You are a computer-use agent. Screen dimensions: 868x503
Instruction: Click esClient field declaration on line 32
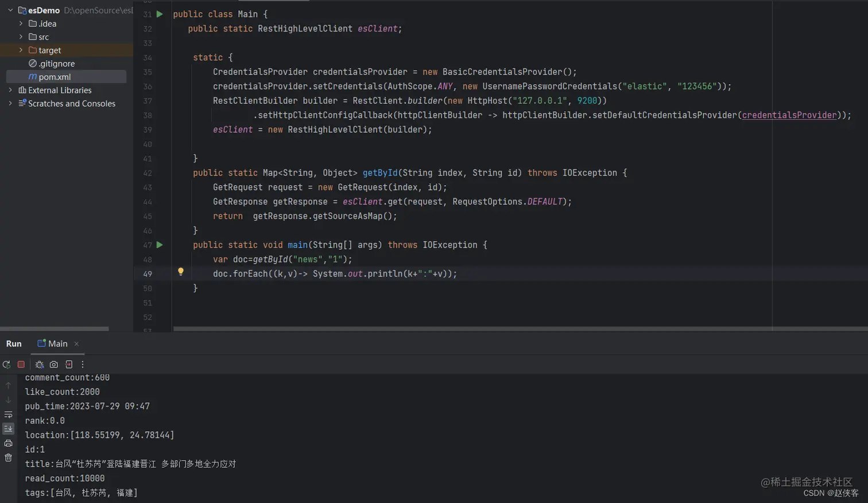(377, 29)
